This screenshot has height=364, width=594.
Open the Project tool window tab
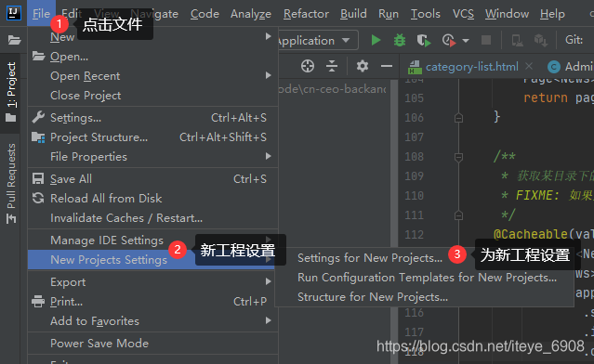[x=11, y=93]
